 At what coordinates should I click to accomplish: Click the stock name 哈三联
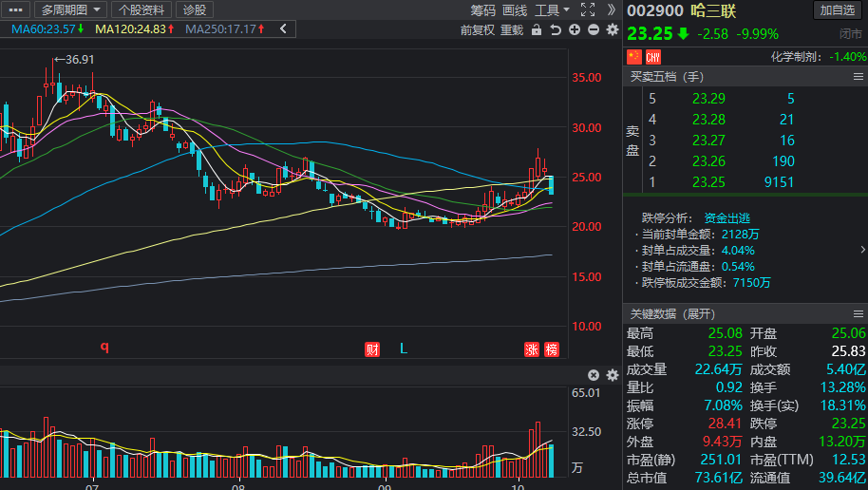coord(713,10)
